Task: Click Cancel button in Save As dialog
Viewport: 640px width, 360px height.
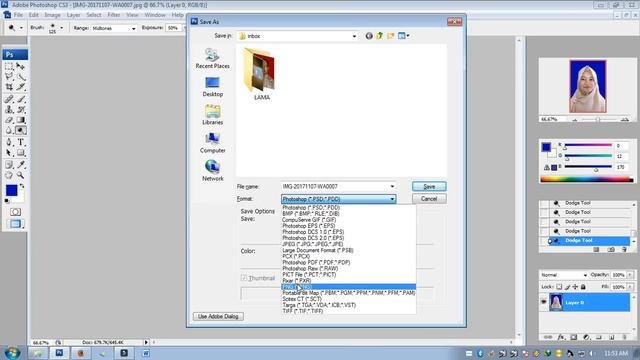Action: click(429, 199)
